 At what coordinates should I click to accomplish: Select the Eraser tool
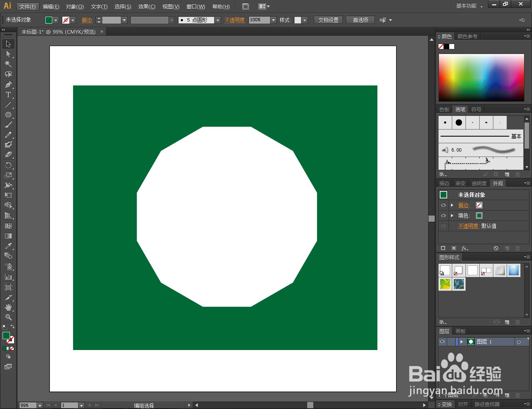8,154
